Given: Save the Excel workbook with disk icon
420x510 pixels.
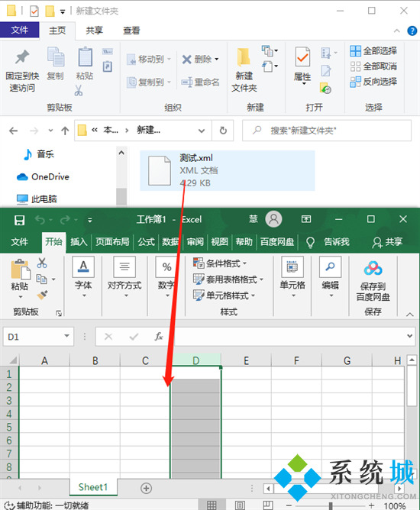Looking at the screenshot, I should click(20, 220).
